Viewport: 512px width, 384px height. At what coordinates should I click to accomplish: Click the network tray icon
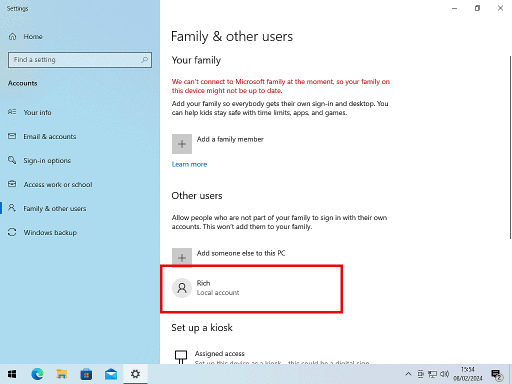click(433, 374)
